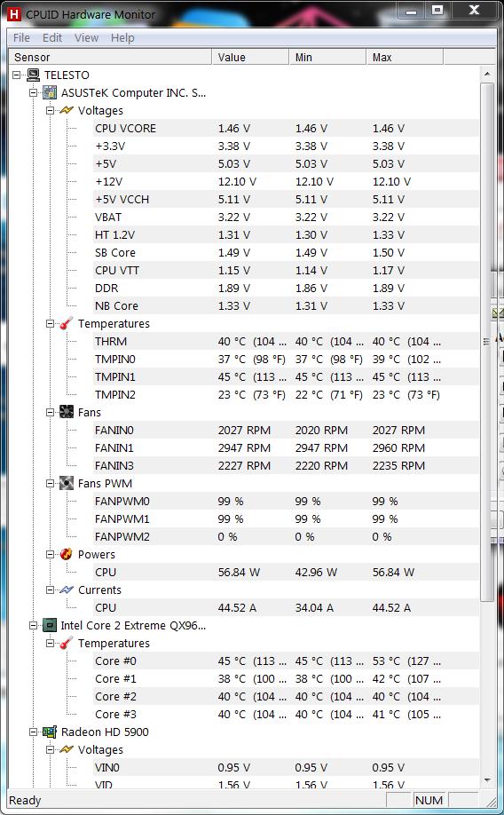
Task: Click the Value column header
Action: [x=250, y=57]
